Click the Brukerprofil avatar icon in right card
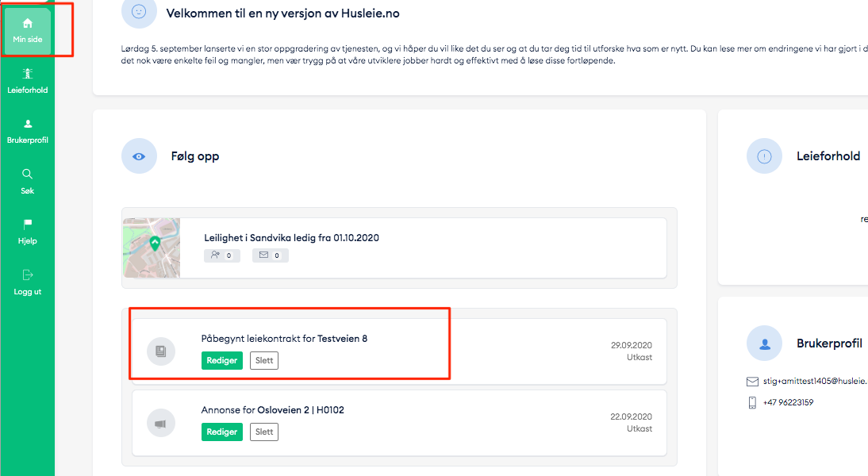 pyautogui.click(x=764, y=344)
